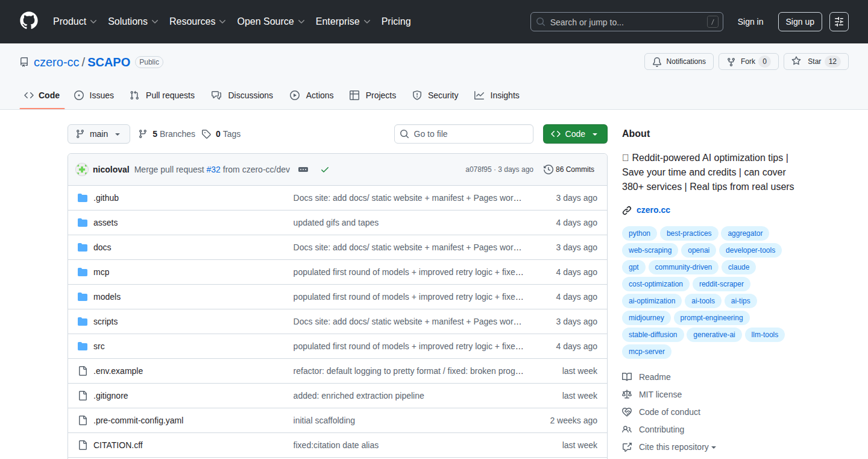The width and height of the screenshot is (868, 459).
Task: Open the czero.cc website link
Action: point(653,211)
